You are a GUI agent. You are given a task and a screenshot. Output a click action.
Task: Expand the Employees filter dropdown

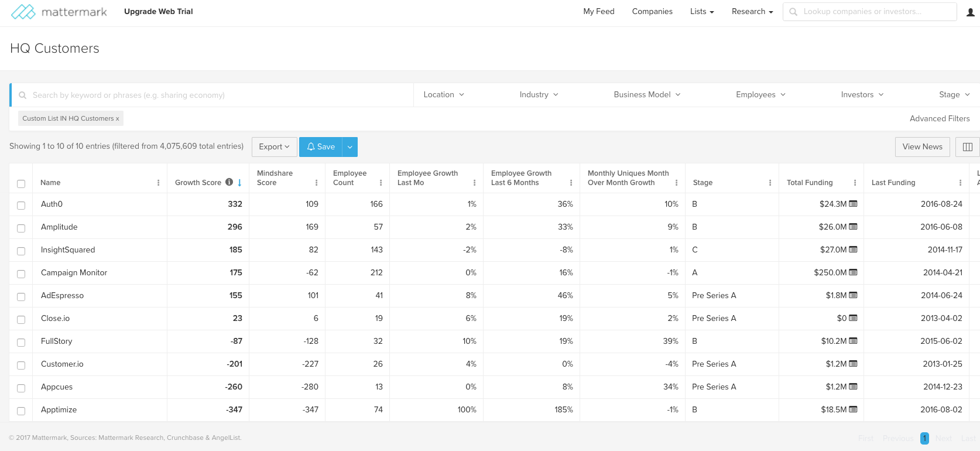[760, 94]
